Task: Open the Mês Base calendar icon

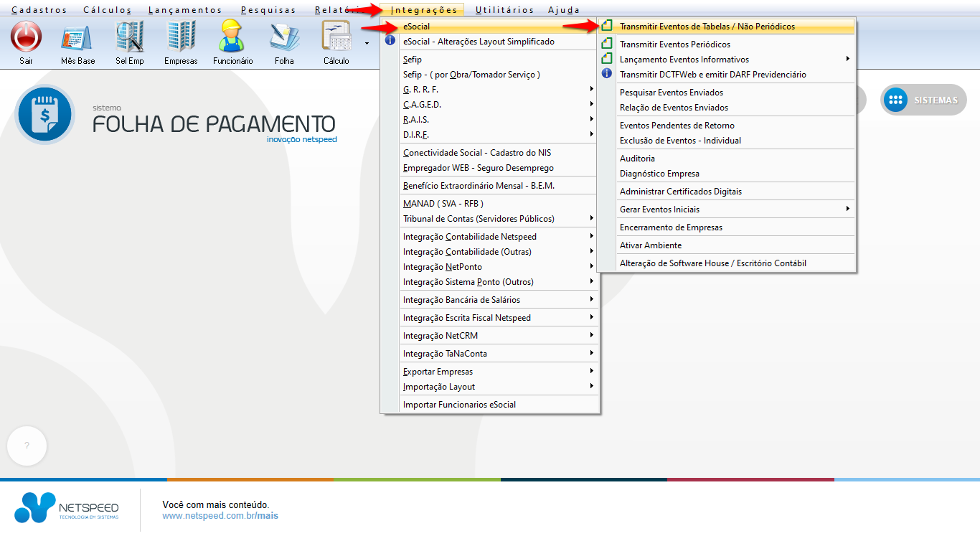Action: [x=77, y=37]
